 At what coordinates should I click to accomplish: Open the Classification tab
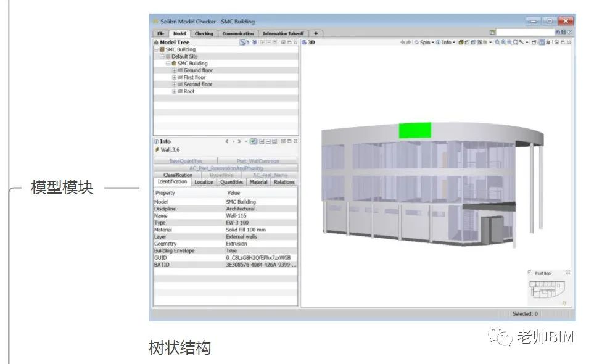pyautogui.click(x=178, y=175)
